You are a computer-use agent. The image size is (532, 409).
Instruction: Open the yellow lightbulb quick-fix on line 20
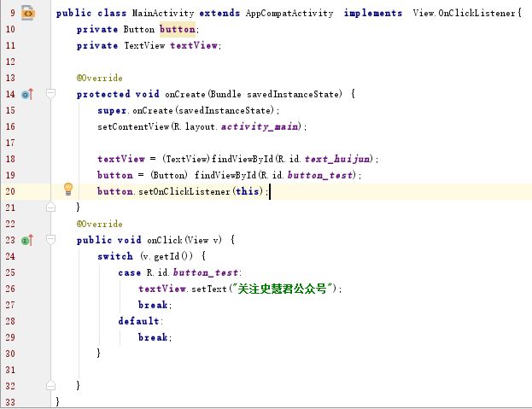(x=68, y=190)
